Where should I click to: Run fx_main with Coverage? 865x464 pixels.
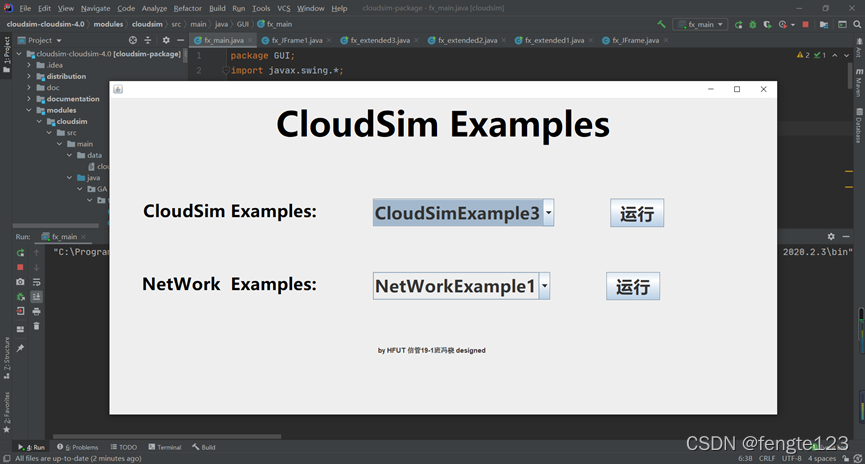tap(767, 24)
